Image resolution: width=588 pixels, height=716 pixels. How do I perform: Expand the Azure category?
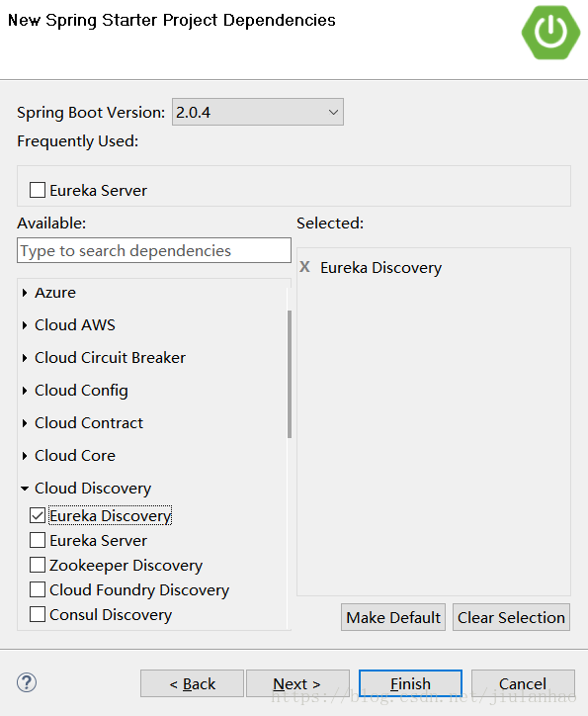coord(25,293)
